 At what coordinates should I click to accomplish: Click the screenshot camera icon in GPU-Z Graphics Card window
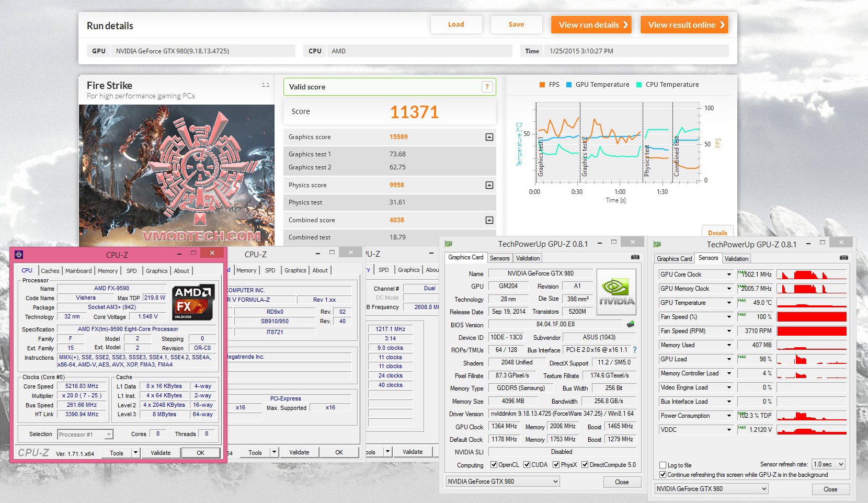click(635, 257)
